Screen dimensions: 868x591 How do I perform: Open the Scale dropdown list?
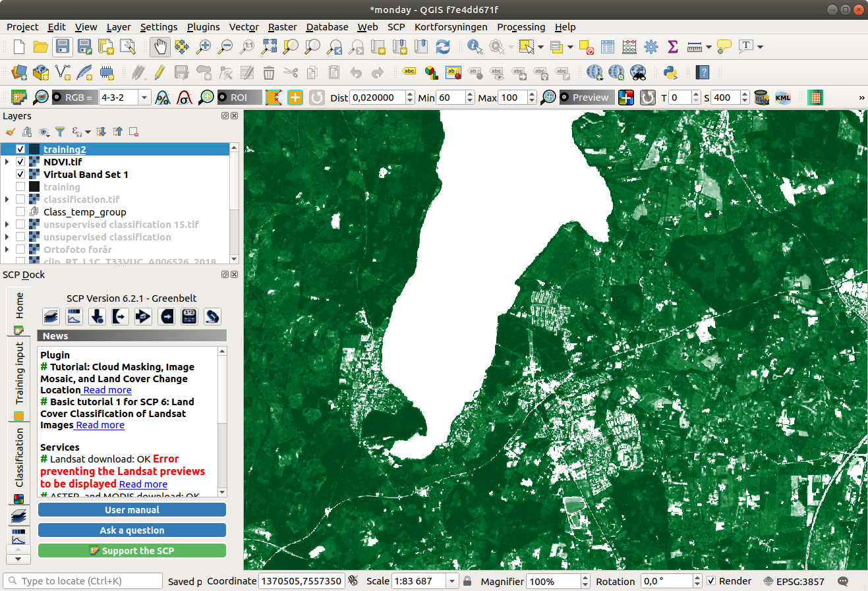click(x=452, y=581)
